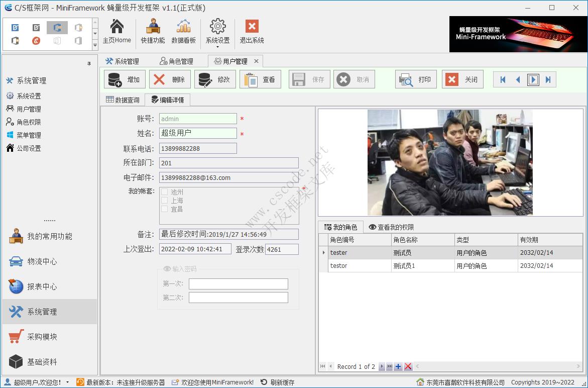Click the 取消 (Cancel) button
The image size is (588, 388).
point(354,79)
